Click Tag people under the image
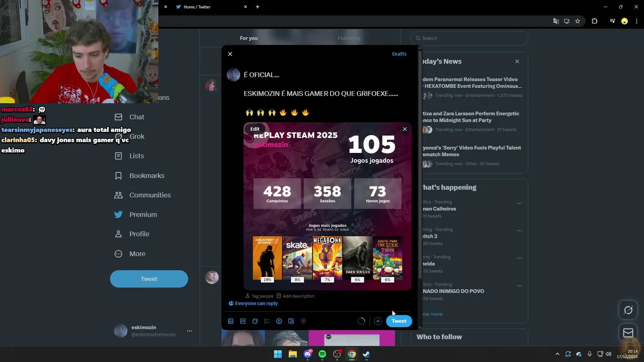Screen dimensions: 644x362 (260, 296)
